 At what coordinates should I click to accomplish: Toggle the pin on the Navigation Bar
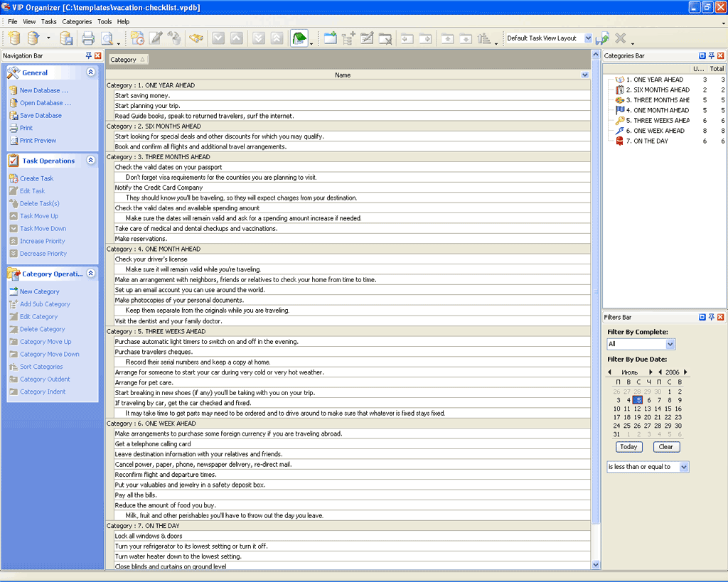88,55
